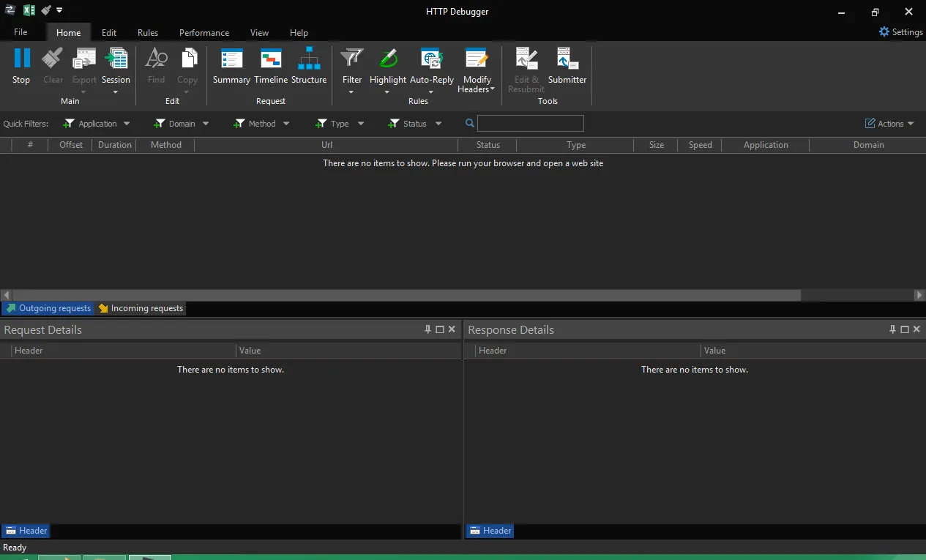Expand quick access toolbar dropdown arrow
Viewport: 926px width, 560px height.
59,10
